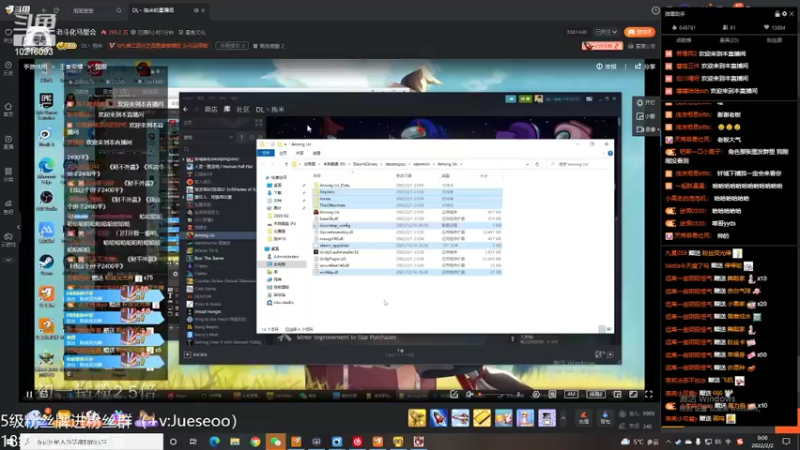Expand the left sidebar chevron down
This screenshot has width=800, height=450.
click(x=8, y=260)
